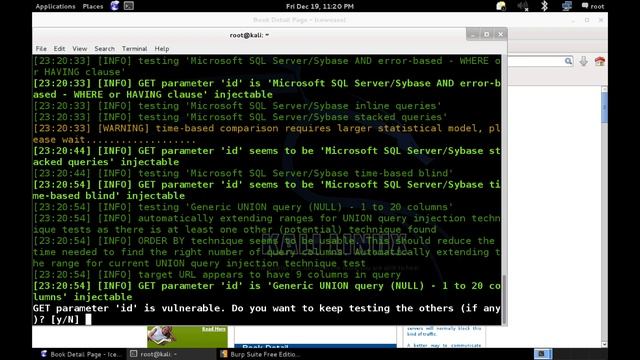The width and height of the screenshot is (640, 360).
Task: Click the workspace switcher in bottom panel
Action: click(542, 354)
